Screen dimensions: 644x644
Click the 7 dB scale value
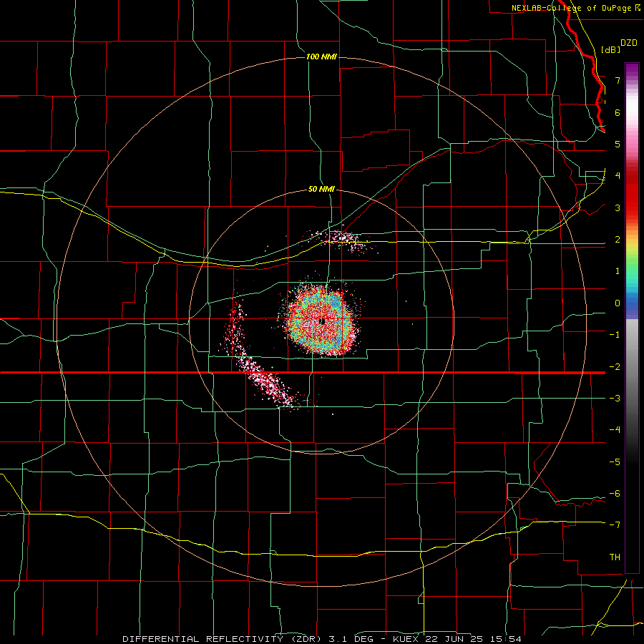618,80
